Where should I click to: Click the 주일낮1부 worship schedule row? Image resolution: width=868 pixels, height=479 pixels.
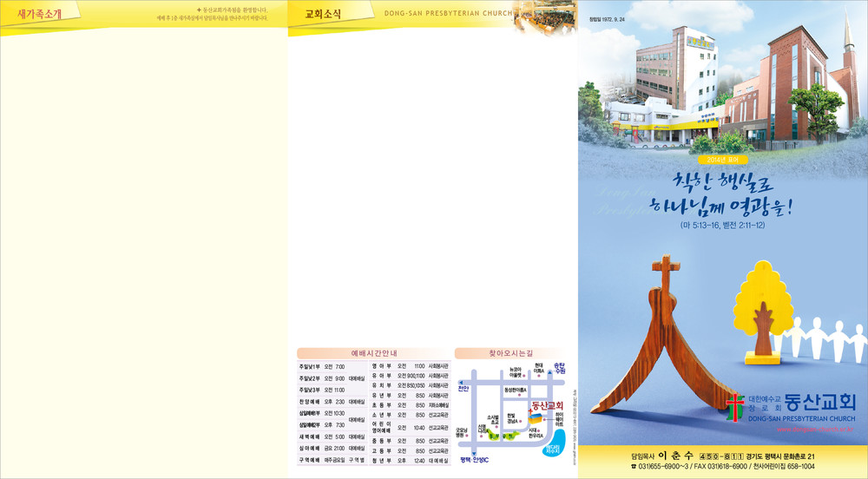pos(330,367)
